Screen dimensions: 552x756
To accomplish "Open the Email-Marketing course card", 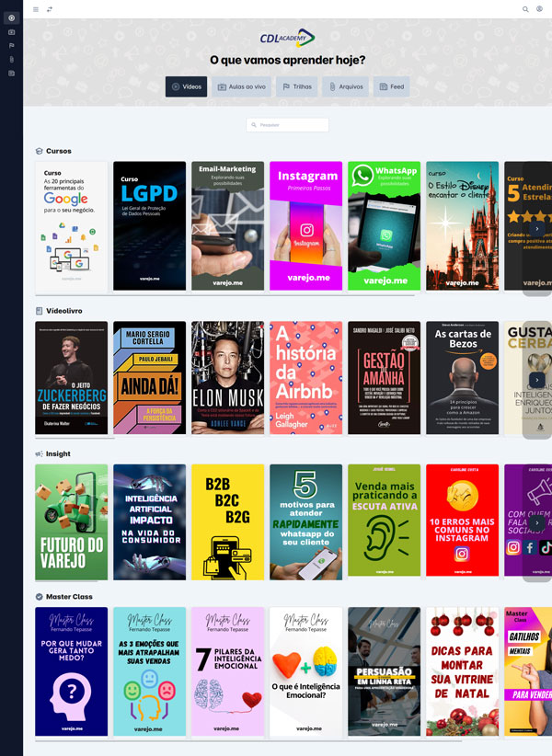I will pyautogui.click(x=227, y=226).
